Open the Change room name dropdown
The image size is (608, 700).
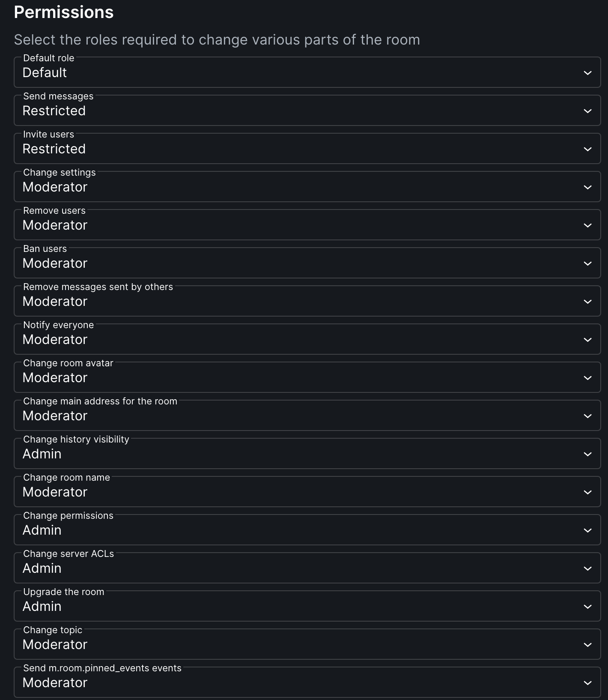(307, 492)
